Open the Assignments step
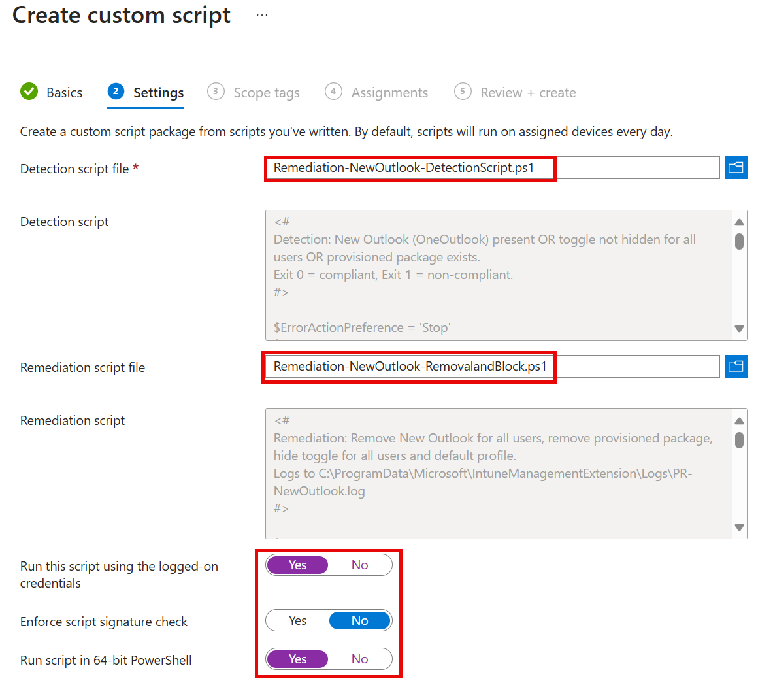 click(x=389, y=92)
